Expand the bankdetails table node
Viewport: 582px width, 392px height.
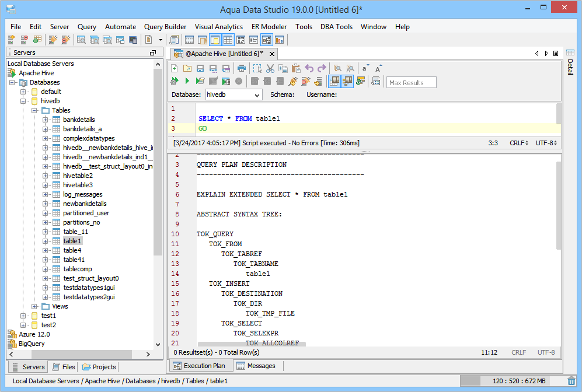pyautogui.click(x=46, y=120)
